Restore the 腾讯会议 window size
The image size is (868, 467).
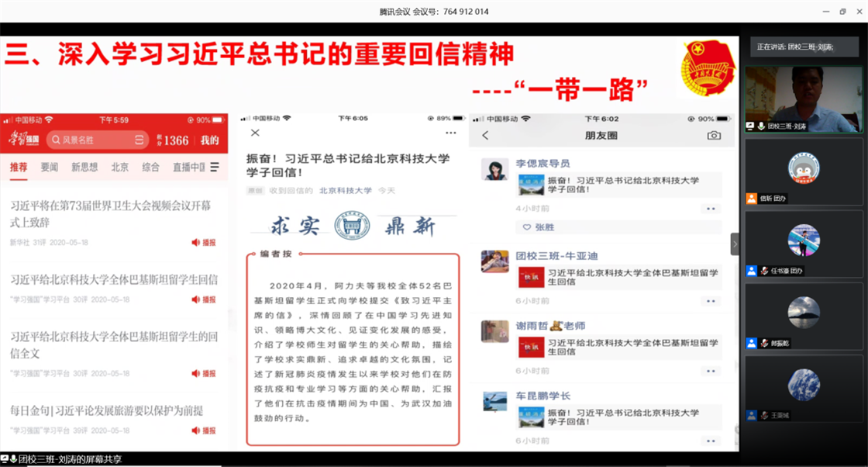[x=842, y=11]
